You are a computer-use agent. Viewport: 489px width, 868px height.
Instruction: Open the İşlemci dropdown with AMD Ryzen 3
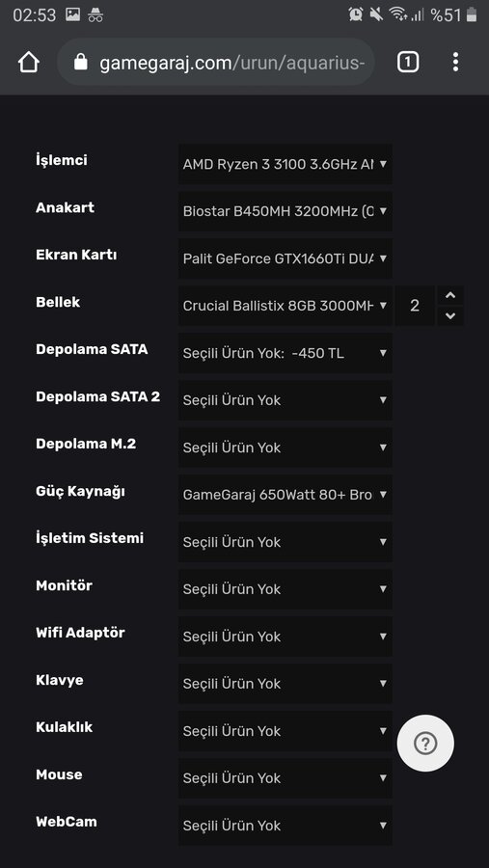click(x=285, y=164)
